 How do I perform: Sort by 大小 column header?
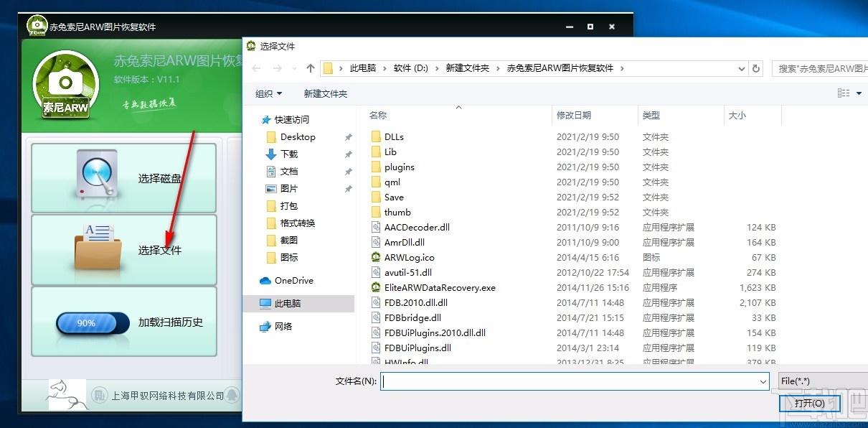(737, 115)
